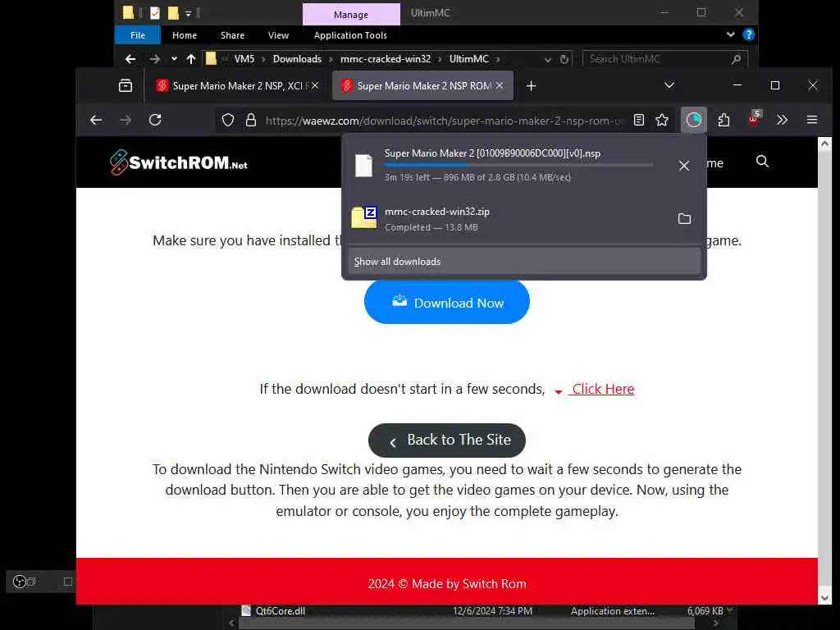Go up one folder in File Explorer
Screen dimensions: 840x630
pos(191,59)
